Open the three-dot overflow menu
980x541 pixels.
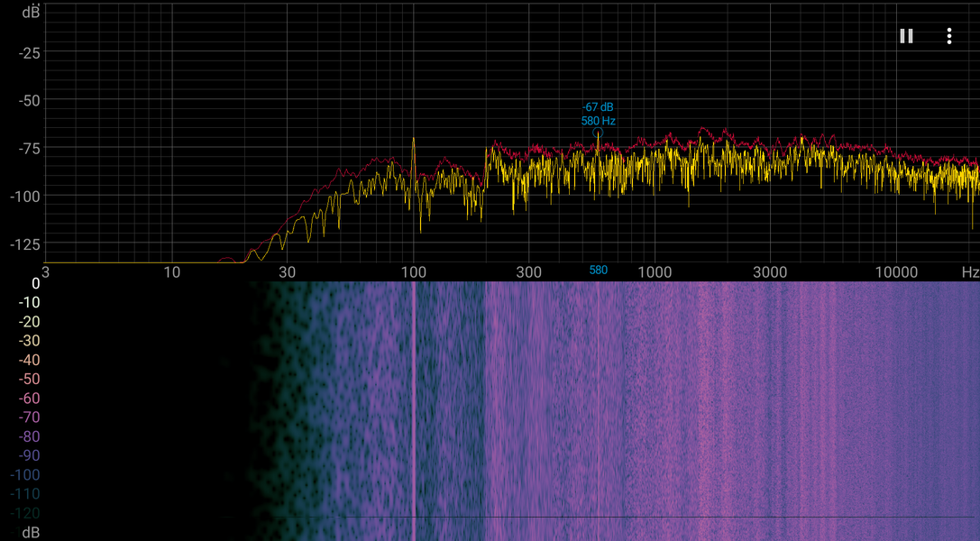949,36
